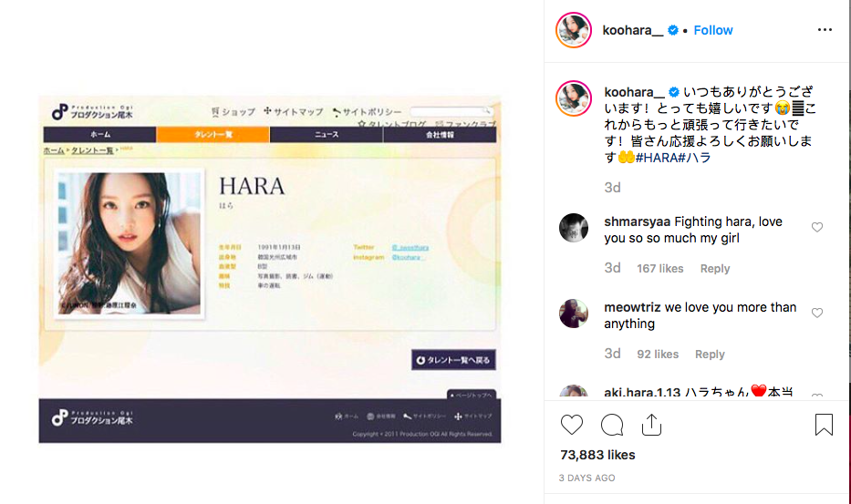The image size is (851, 504).
Task: Like meowtriz's comment with the small heart
Action: pyautogui.click(x=817, y=313)
